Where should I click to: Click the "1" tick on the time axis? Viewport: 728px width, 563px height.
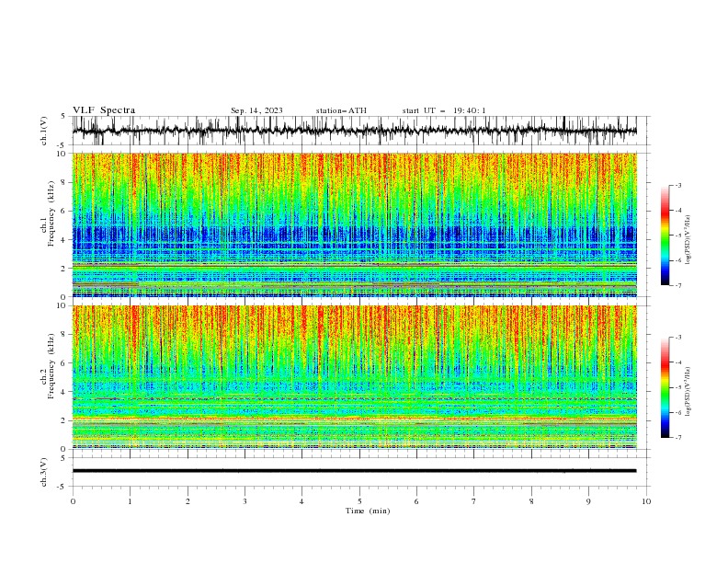tap(130, 501)
